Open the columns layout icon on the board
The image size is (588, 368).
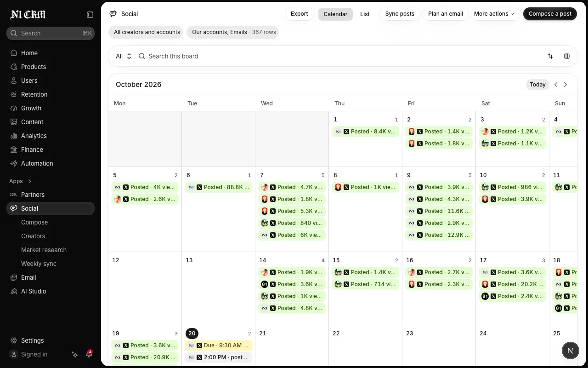pyautogui.click(x=567, y=56)
